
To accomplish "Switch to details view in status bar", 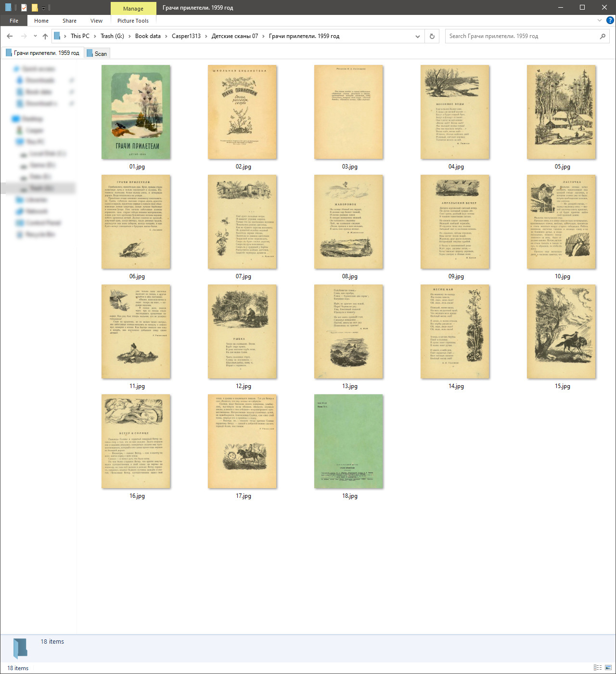I will tap(598, 668).
